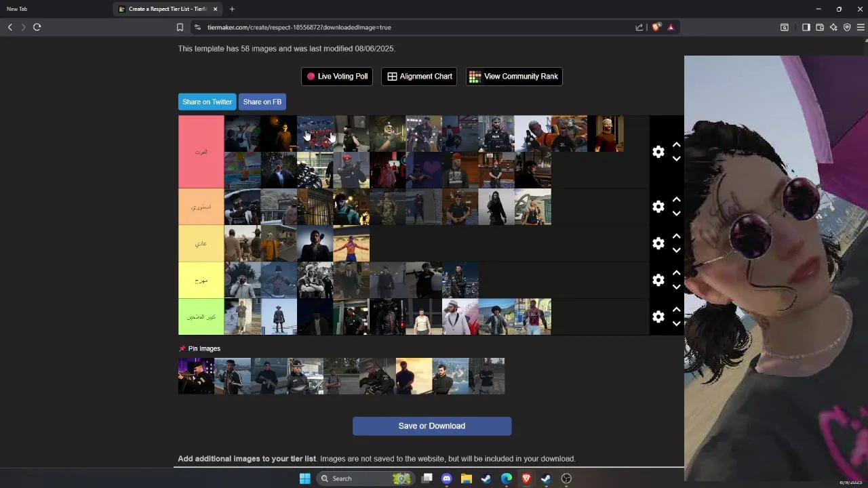The height and width of the screenshot is (488, 868).
Task: Move the green tier row down
Action: 676,323
